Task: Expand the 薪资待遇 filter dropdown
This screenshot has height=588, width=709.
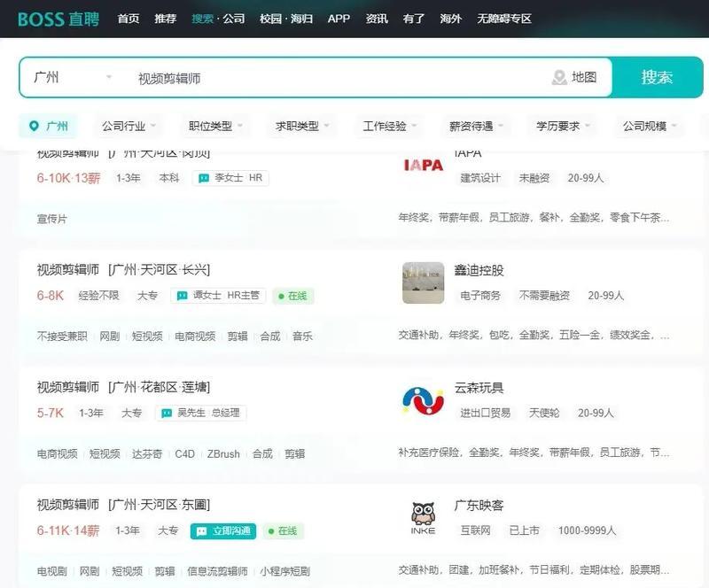Action: (476, 126)
